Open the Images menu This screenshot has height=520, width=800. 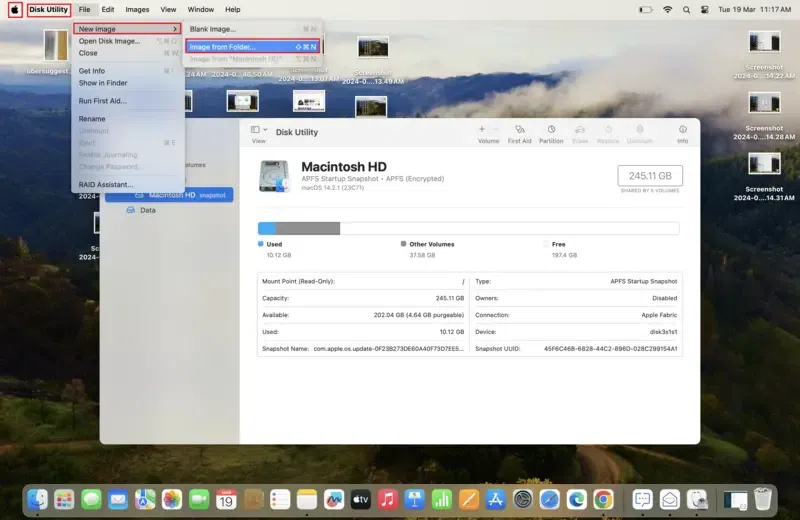137,10
